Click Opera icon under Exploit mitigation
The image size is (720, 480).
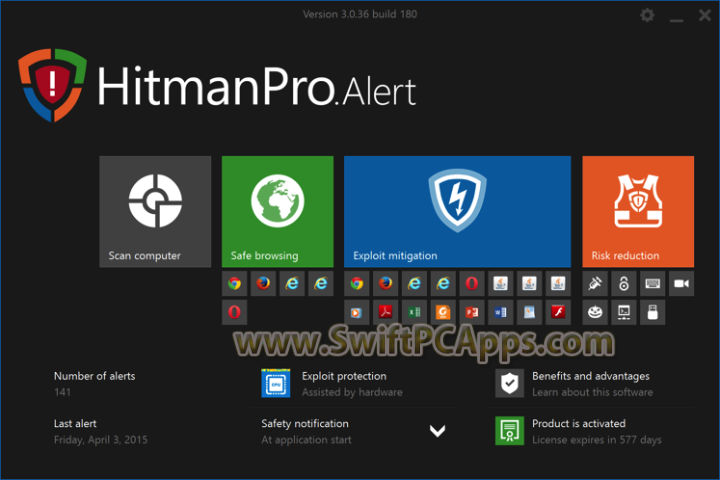[472, 283]
